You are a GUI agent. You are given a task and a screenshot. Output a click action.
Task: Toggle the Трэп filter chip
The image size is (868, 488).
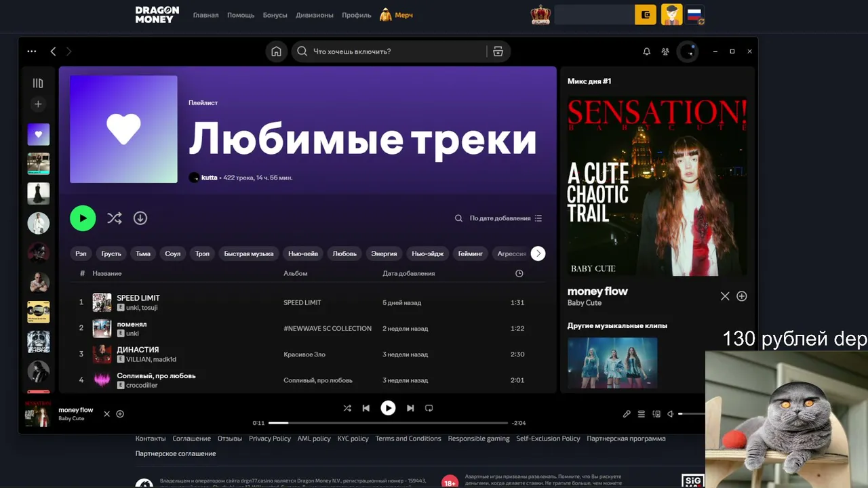pyautogui.click(x=202, y=253)
